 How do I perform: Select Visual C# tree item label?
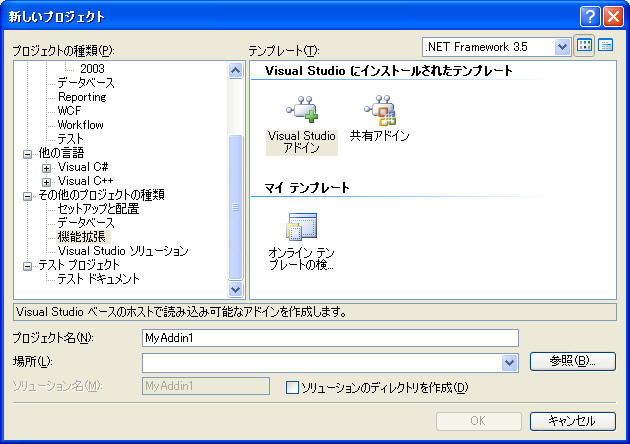[x=83, y=166]
